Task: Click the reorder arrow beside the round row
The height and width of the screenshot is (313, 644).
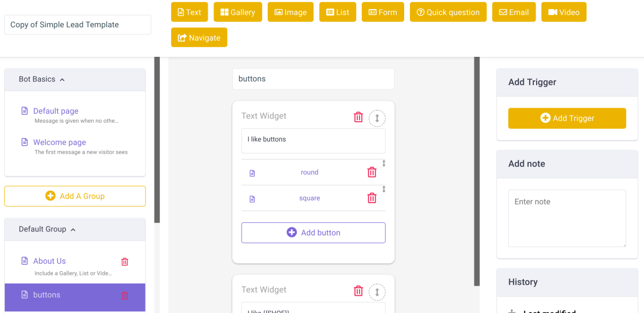Action: 384,163
